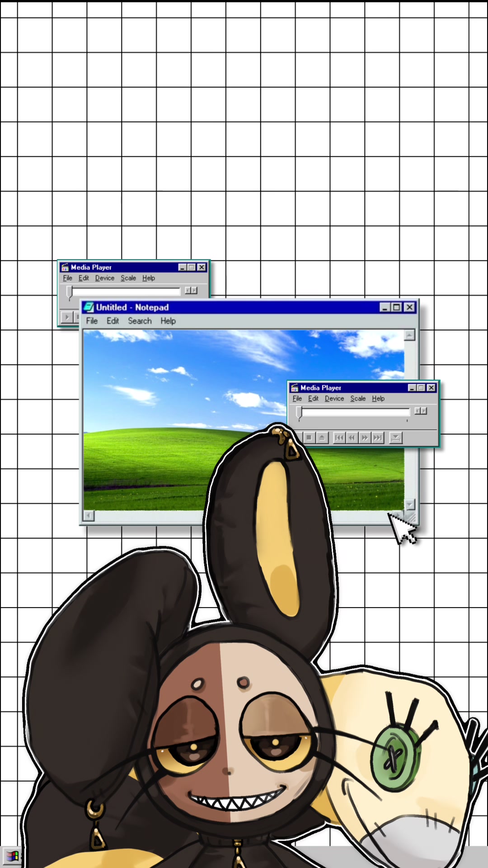Click Rewind in the front Media Player
488x868 pixels.
[x=352, y=438]
